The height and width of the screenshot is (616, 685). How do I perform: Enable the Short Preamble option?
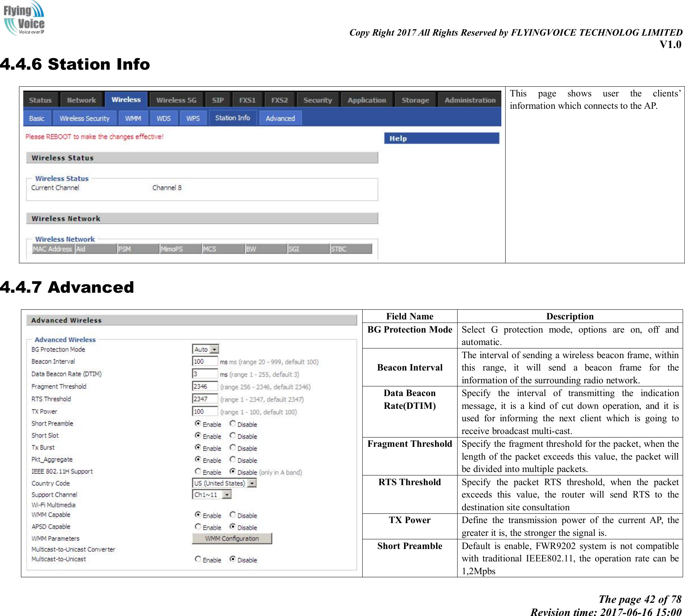[x=198, y=424]
